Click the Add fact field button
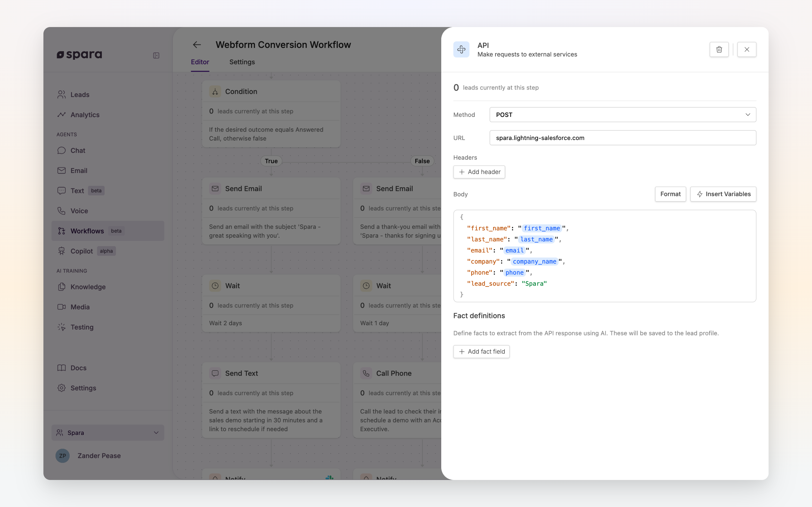 481,352
